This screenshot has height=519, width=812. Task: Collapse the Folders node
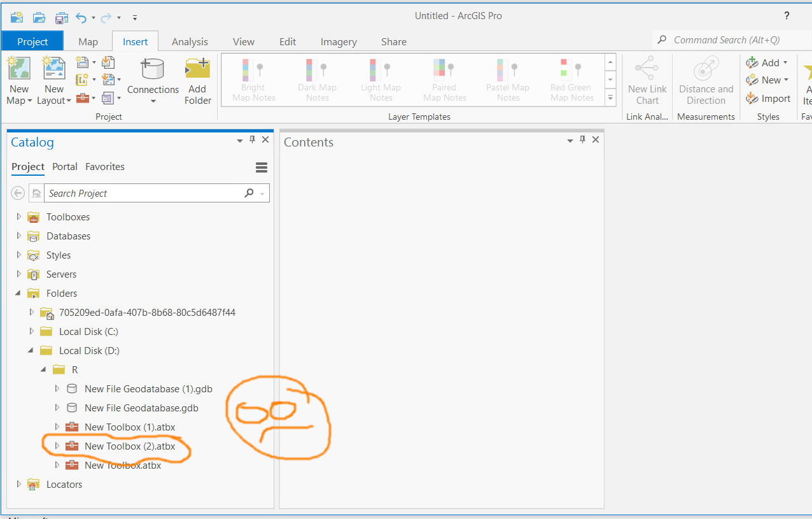[18, 294]
